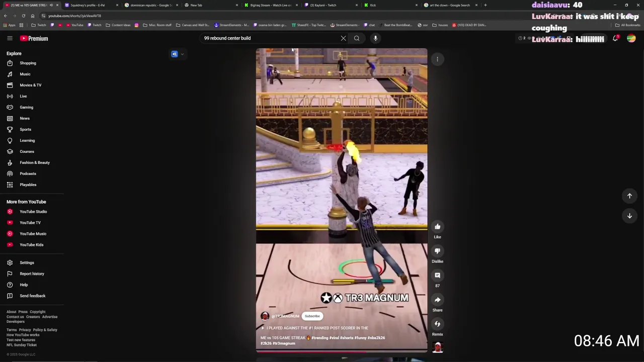Open Live in Explore sidebar
Viewport: 644px width, 362px height.
(x=24, y=96)
